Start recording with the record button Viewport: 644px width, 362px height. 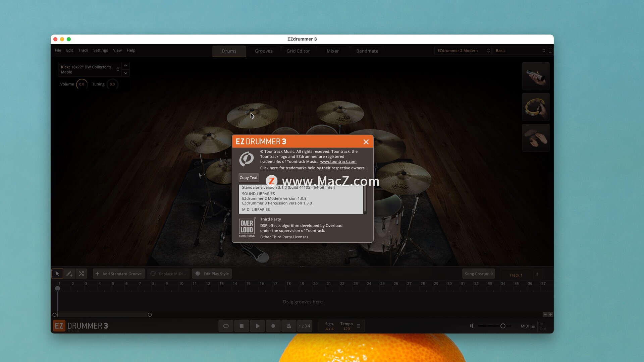pos(273,326)
